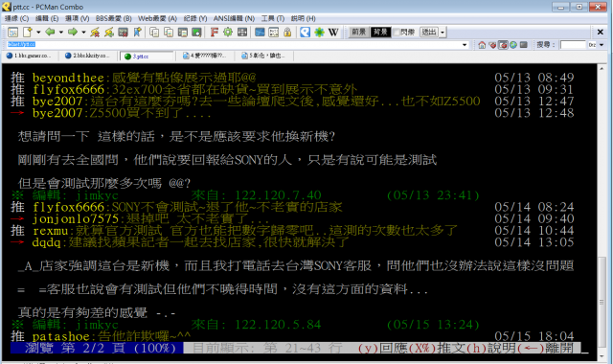Click the dark terminal screen icon
The width and height of the screenshot is (613, 364).
524,45
